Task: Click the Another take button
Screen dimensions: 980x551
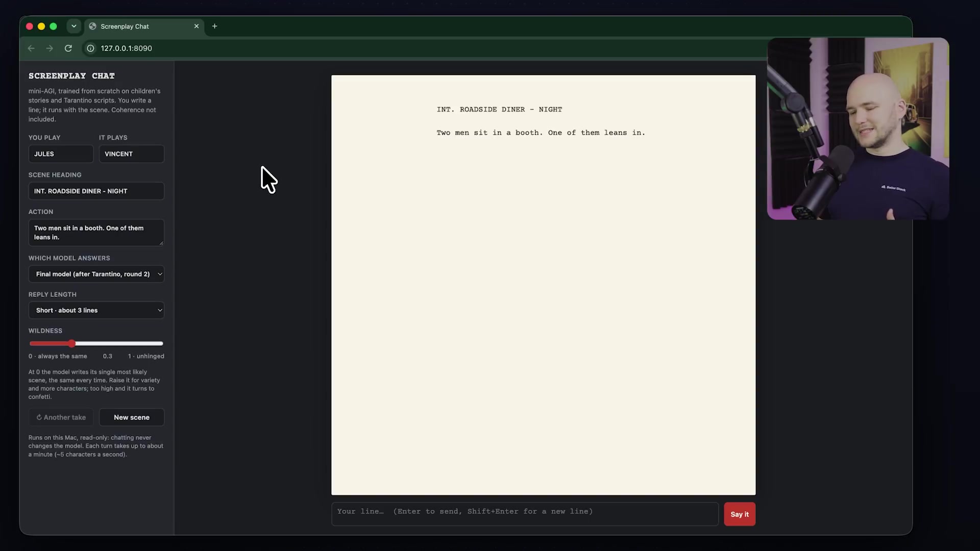Action: coord(61,417)
